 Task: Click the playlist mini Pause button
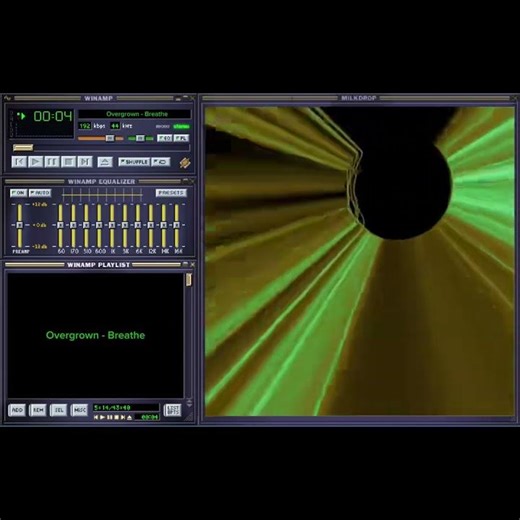[110, 417]
